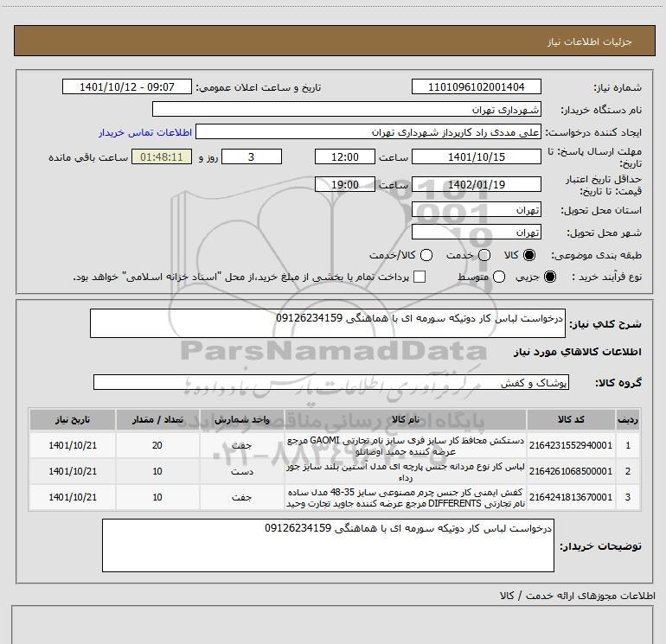Image resolution: width=666 pixels, height=644 pixels.
Task: Select the خدمت radio button
Action: tap(484, 255)
